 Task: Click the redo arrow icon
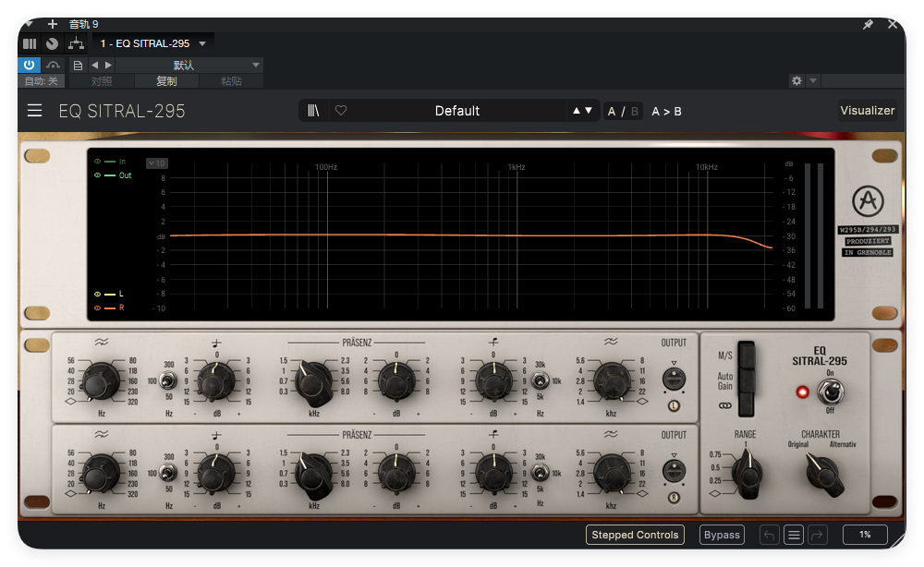tap(818, 535)
